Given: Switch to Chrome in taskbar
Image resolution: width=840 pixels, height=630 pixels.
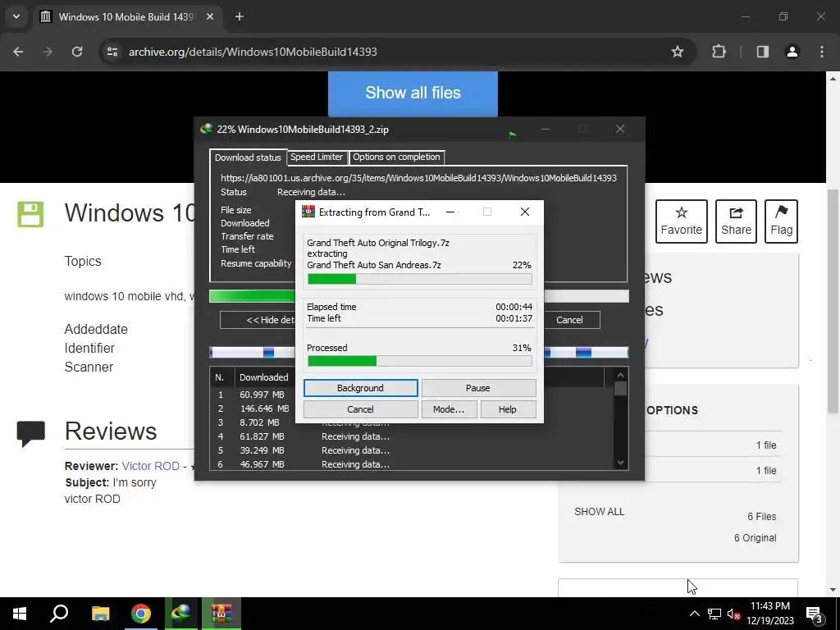Looking at the screenshot, I should pos(141,614).
